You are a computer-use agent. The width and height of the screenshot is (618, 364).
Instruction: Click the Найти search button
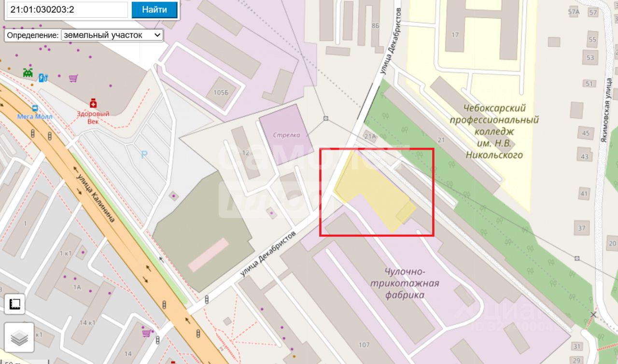tap(154, 10)
